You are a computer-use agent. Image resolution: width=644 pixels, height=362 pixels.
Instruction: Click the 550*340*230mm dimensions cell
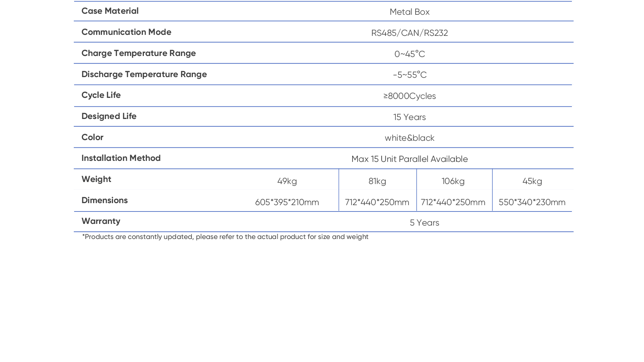point(532,202)
